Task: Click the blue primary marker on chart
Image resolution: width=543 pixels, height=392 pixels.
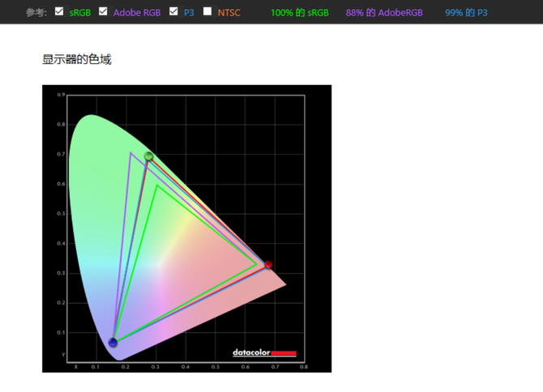Action: click(x=113, y=343)
